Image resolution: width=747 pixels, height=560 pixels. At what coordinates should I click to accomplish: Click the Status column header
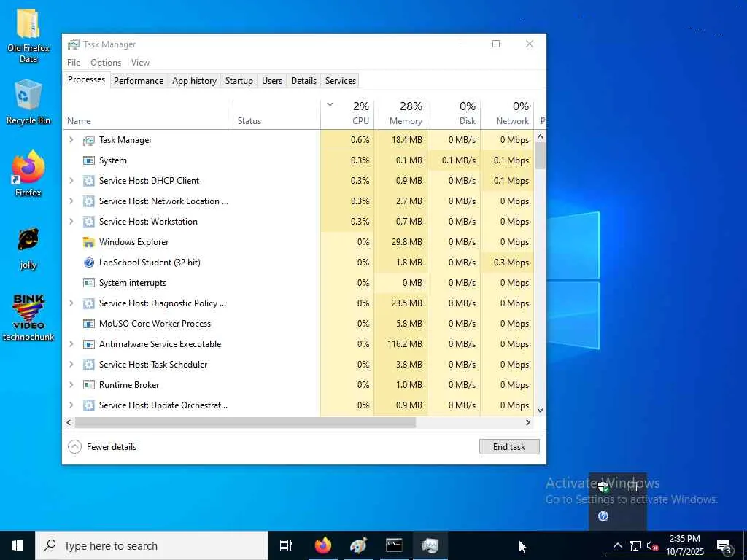[x=276, y=113]
